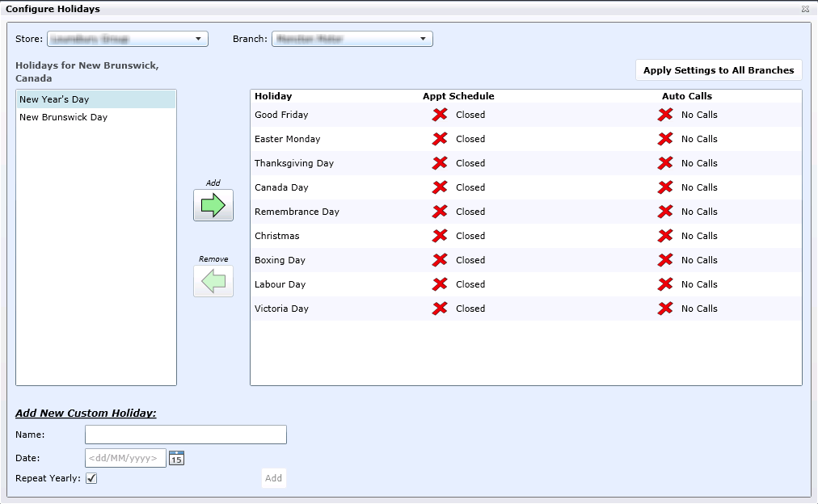
Task: Open the Store dropdown
Action: tap(127, 39)
